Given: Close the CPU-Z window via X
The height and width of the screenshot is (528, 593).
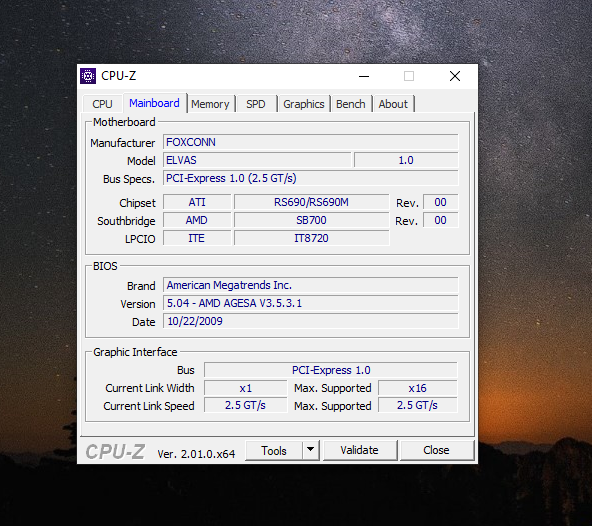Looking at the screenshot, I should (455, 76).
